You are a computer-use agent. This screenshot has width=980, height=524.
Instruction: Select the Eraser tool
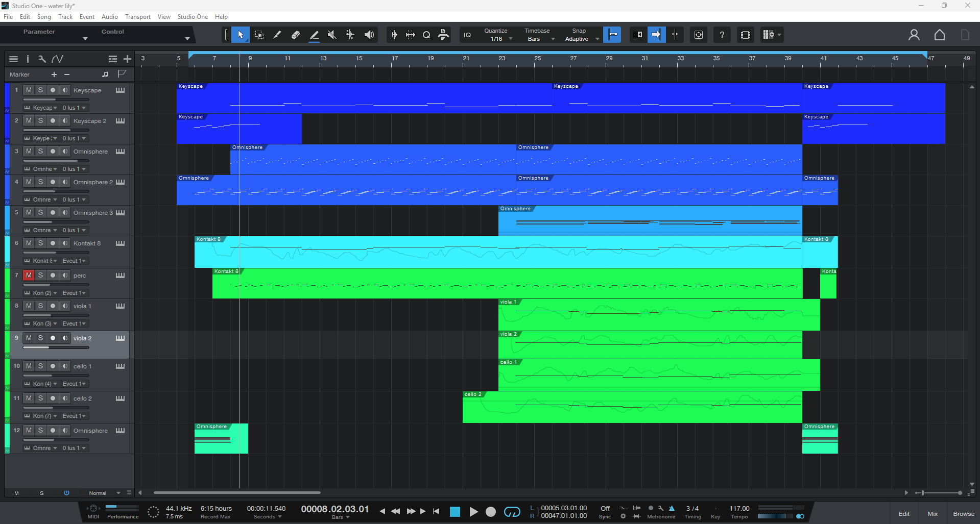coord(296,35)
